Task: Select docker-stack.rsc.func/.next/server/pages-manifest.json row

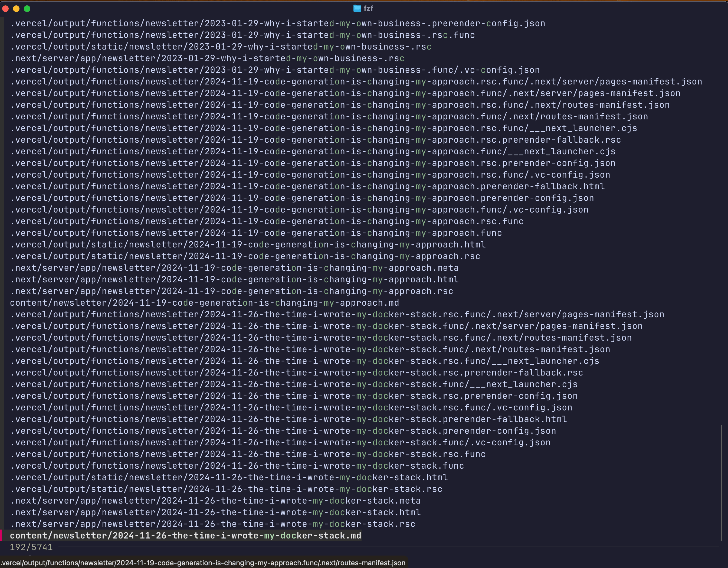Action: click(x=337, y=315)
